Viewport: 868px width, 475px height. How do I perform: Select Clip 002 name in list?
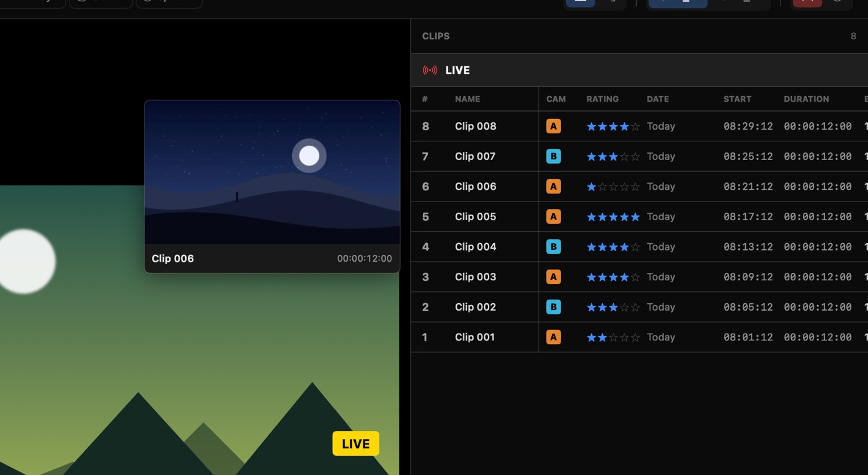476,307
